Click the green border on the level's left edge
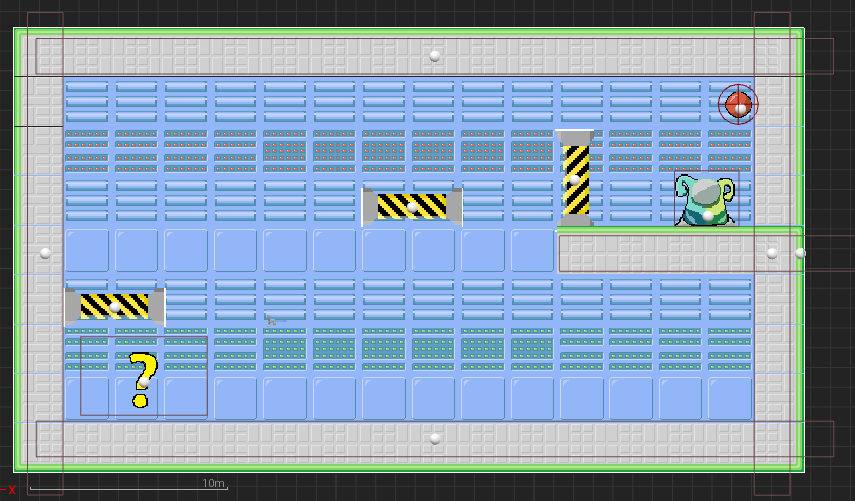 point(18,250)
